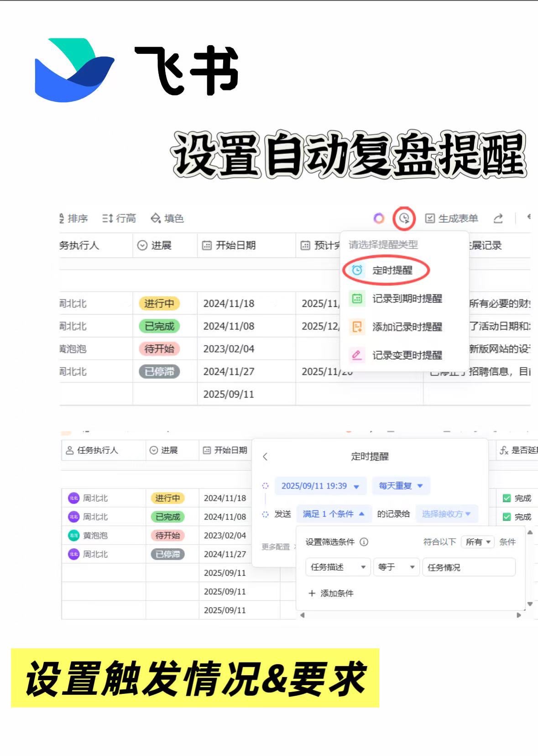
Task: Click the 添加条件 button
Action: tap(331, 593)
